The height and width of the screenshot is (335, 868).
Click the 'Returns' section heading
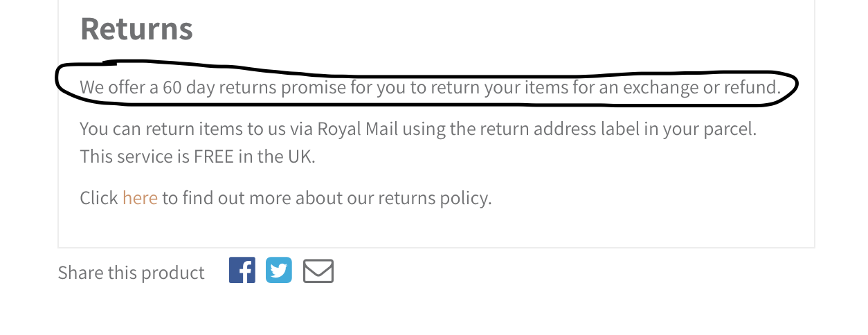point(136,28)
